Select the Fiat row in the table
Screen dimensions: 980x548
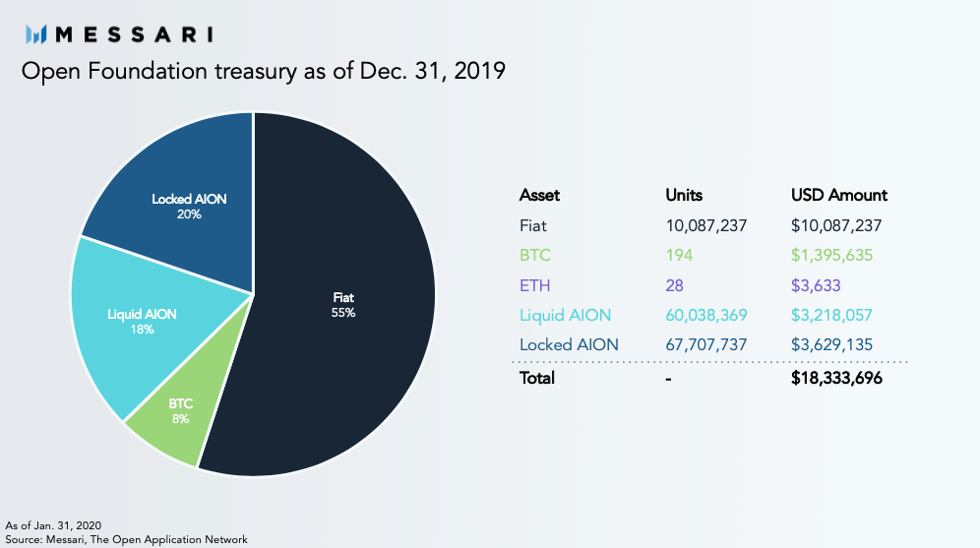coord(701,225)
